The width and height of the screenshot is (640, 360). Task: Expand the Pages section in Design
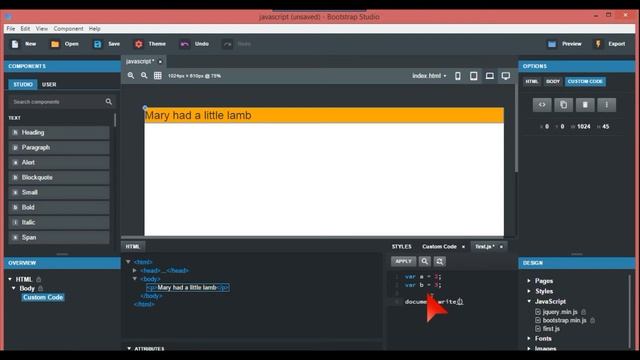529,281
